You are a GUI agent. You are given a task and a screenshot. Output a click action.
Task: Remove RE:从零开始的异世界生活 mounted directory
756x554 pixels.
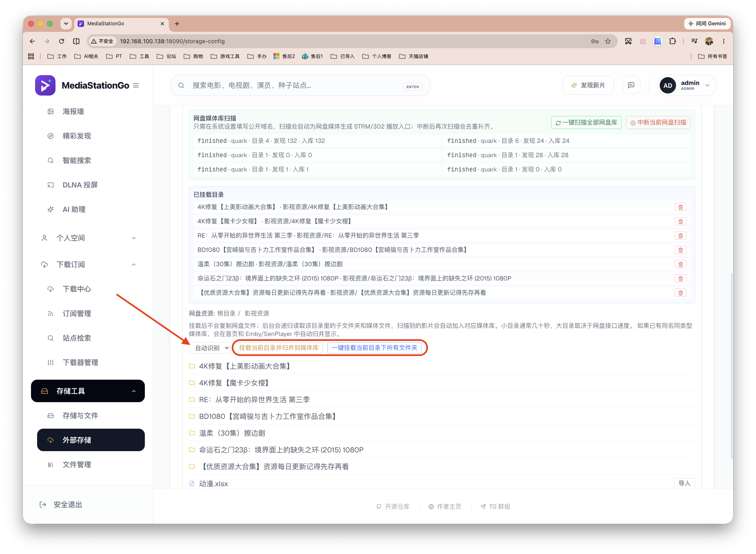coord(681,236)
